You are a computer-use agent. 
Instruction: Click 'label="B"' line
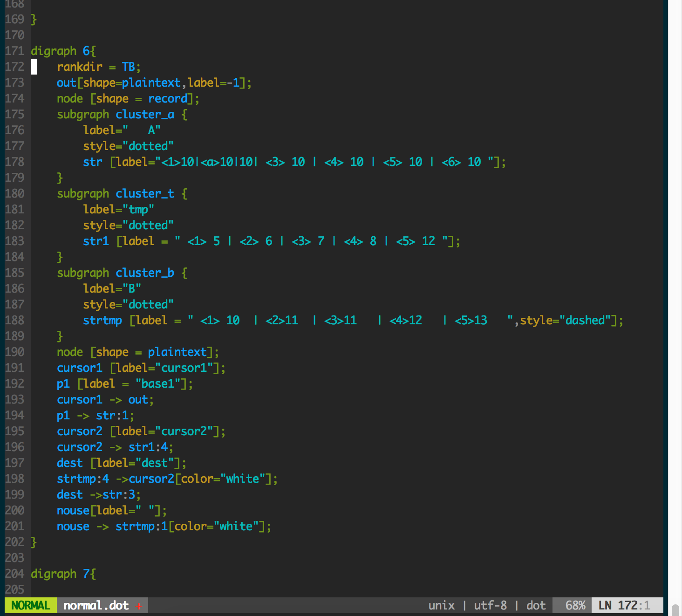click(112, 288)
